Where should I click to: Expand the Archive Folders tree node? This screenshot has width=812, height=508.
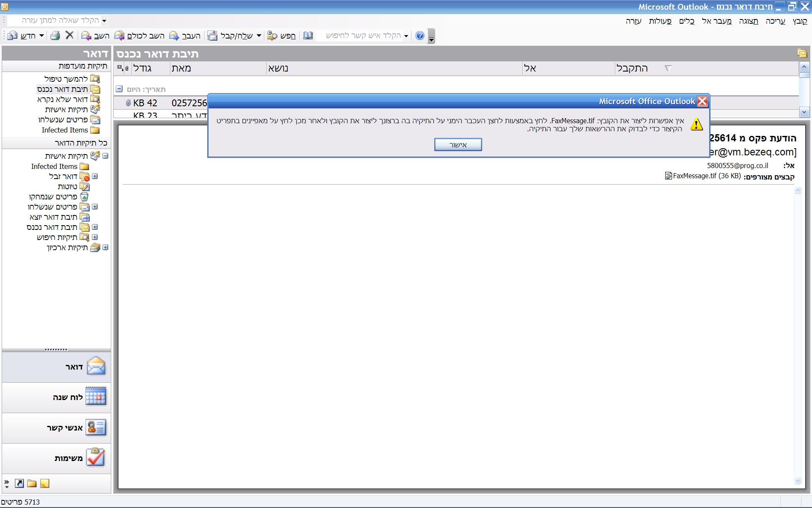(105, 247)
